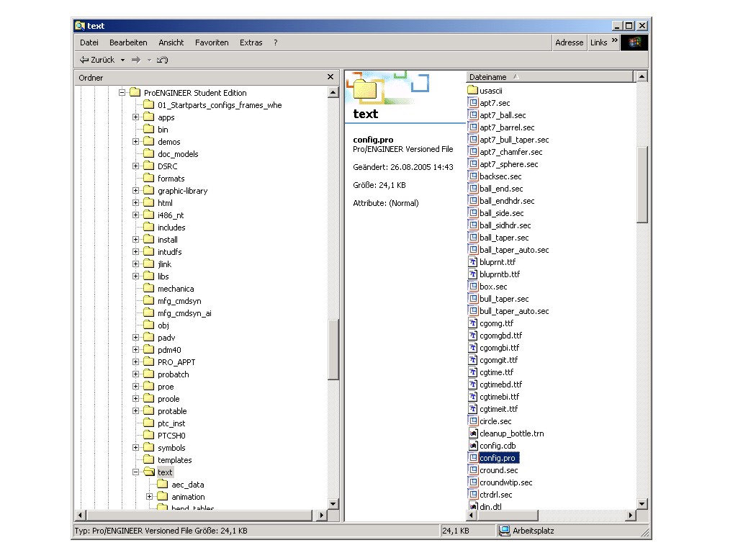Screen dimensions: 756x553
Task: Close the Ordner folder pane
Action: [x=330, y=76]
